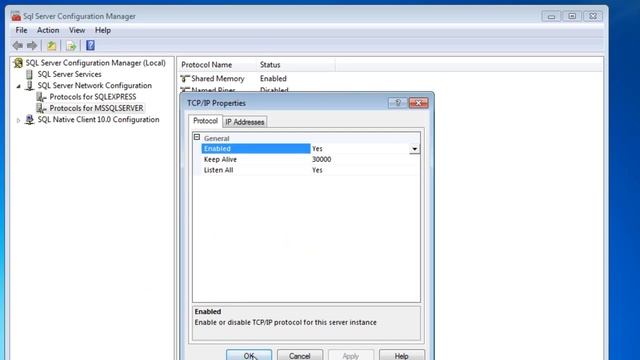Select SQL Server Configuration Manager (Local) root

point(96,63)
